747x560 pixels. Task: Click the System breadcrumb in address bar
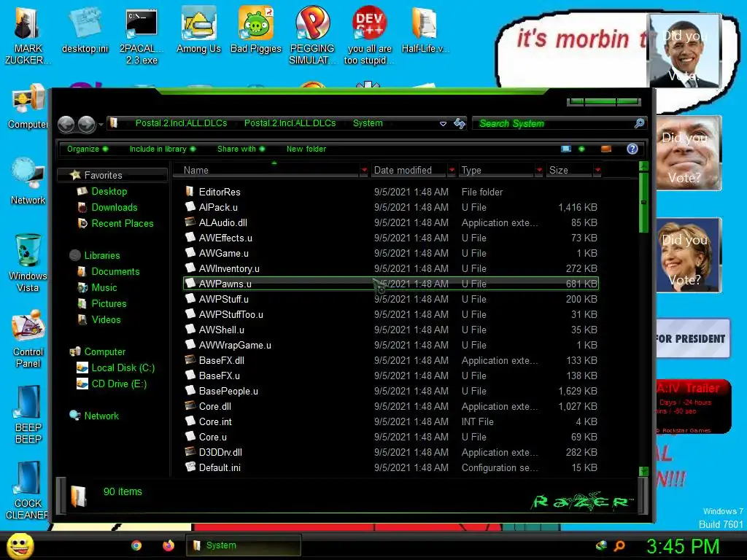pos(368,123)
